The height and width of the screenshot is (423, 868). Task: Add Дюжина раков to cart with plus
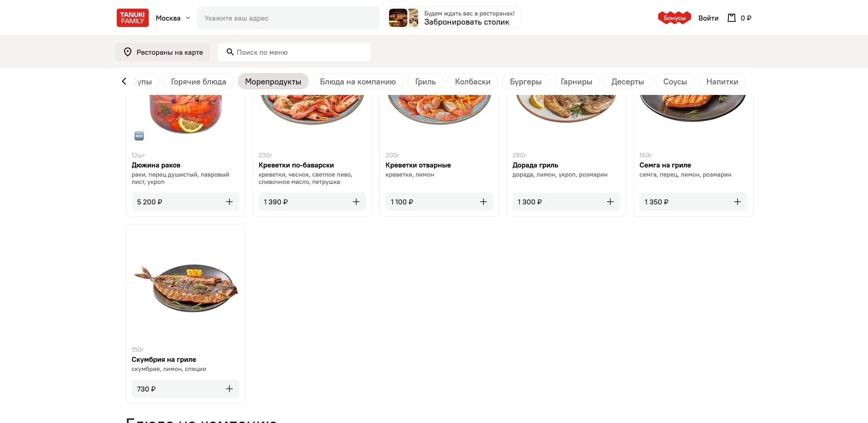229,202
